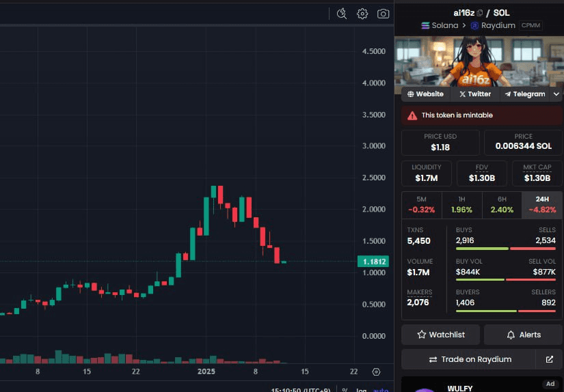564x392 pixels.
Task: Toggle the log scale option
Action: 361,390
